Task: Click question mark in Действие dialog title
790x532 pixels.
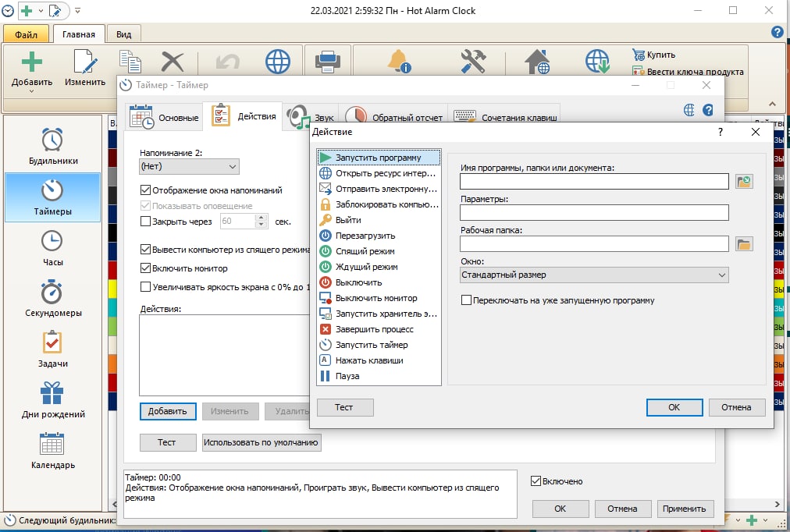Action: pyautogui.click(x=721, y=132)
